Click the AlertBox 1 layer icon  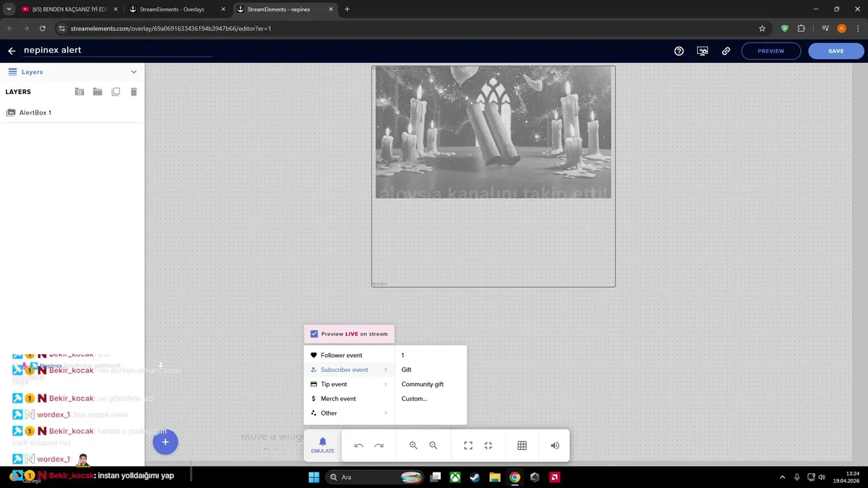pos(10,113)
